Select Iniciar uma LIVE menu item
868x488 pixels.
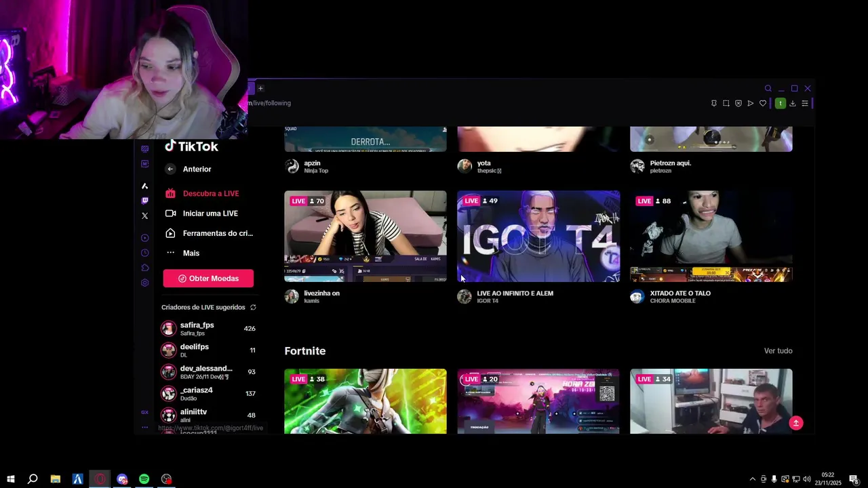click(201, 213)
